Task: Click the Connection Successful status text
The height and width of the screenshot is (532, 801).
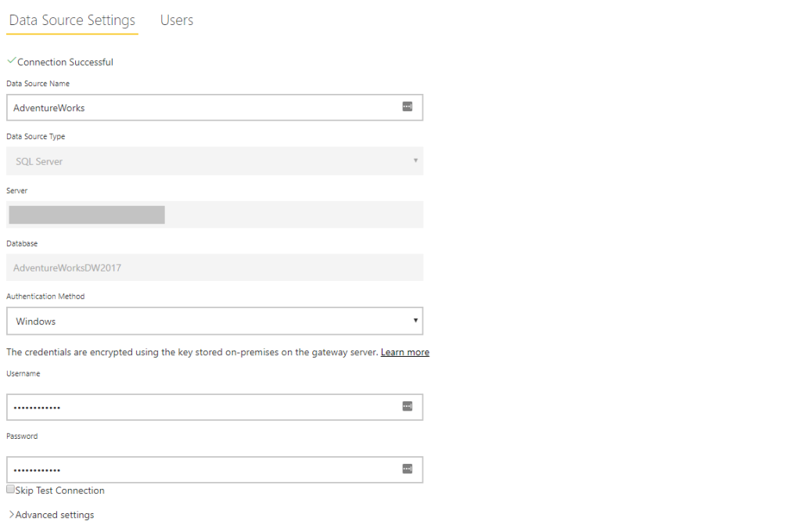Action: (x=65, y=62)
